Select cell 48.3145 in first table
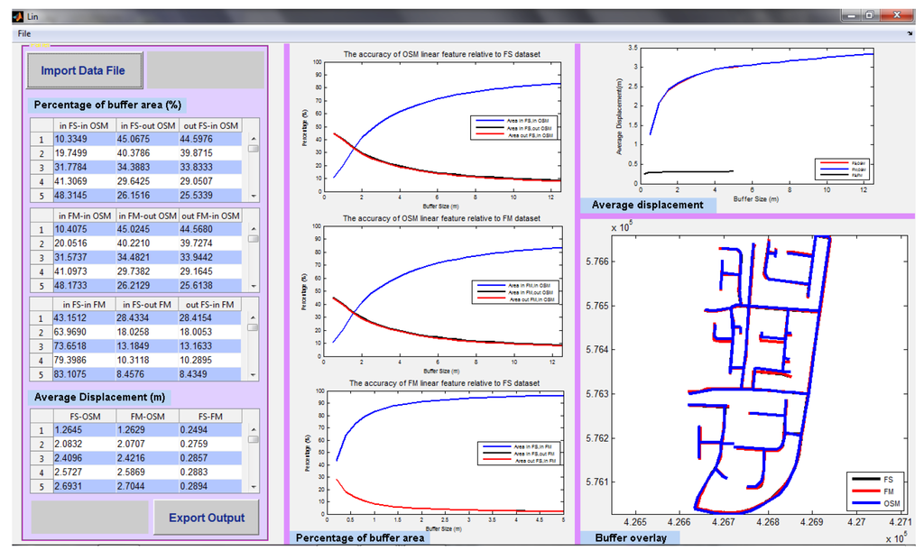 pyautogui.click(x=84, y=196)
